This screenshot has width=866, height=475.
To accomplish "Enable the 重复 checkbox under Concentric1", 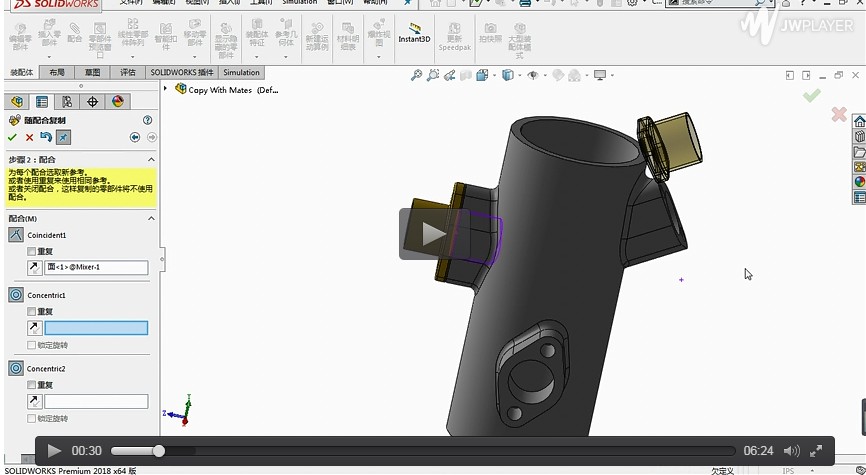I will point(32,312).
